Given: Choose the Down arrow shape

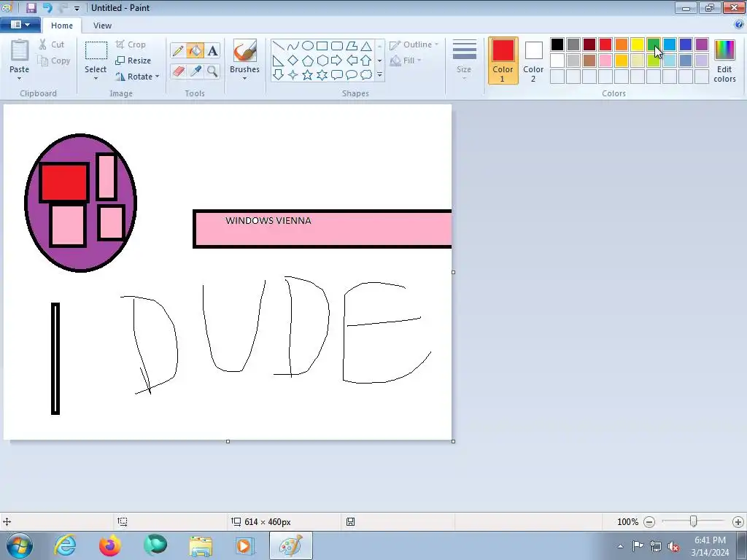Looking at the screenshot, I should coord(278,75).
